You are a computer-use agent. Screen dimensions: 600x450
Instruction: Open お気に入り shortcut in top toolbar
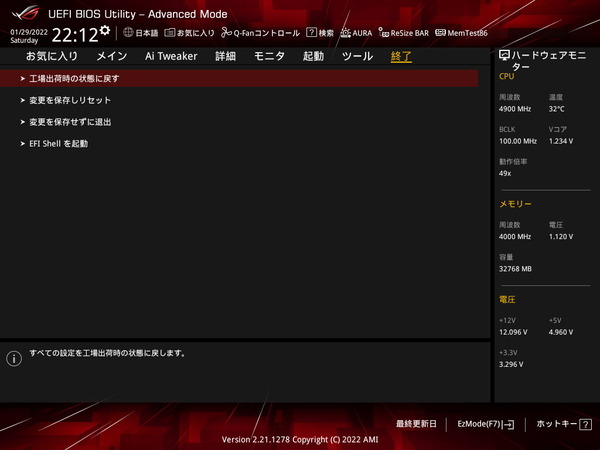pyautogui.click(x=188, y=33)
